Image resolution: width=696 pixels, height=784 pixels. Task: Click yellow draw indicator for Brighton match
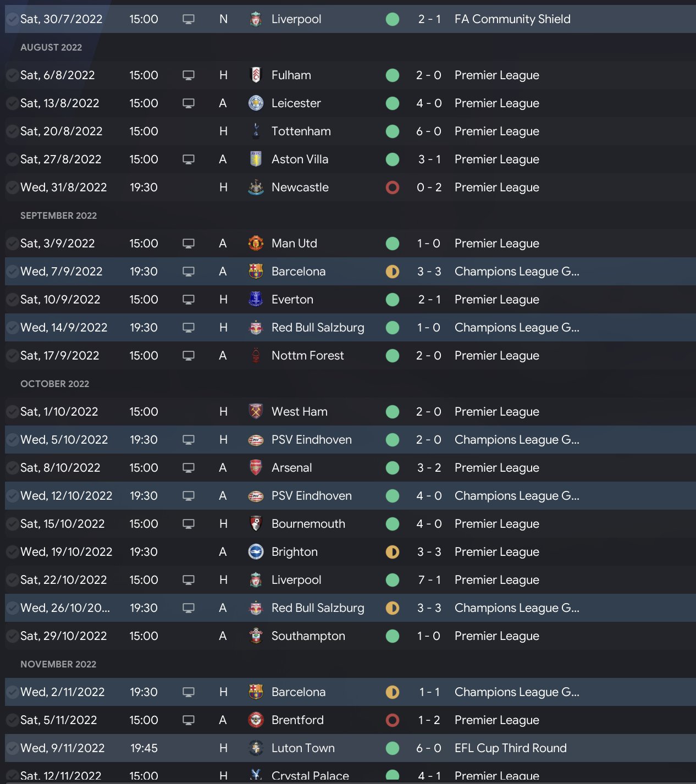[x=393, y=552]
